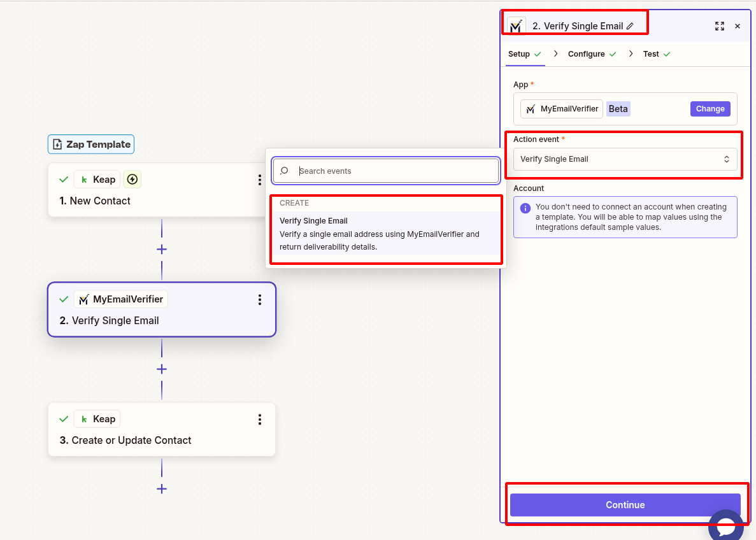The image size is (756, 540).
Task: Insert a step between steps 1 and 2
Action: click(161, 249)
